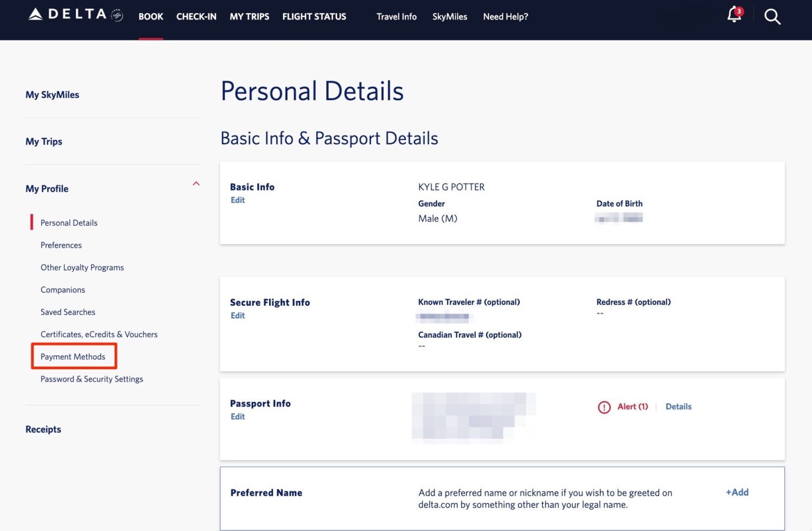Open the Receipts section
Viewport: 812px width, 531px height.
(43, 429)
